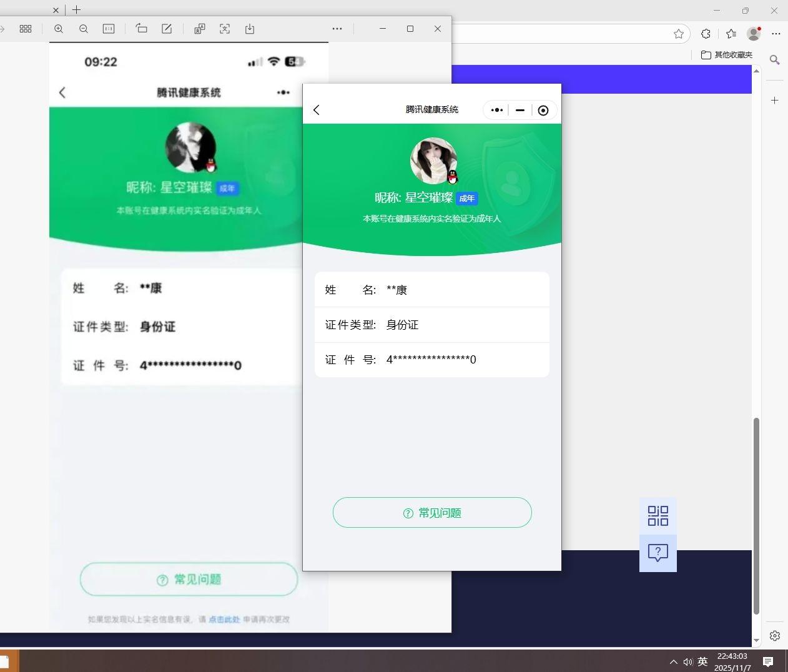This screenshot has height=672, width=788.
Task: Click the browser favorites star icon
Action: point(679,34)
